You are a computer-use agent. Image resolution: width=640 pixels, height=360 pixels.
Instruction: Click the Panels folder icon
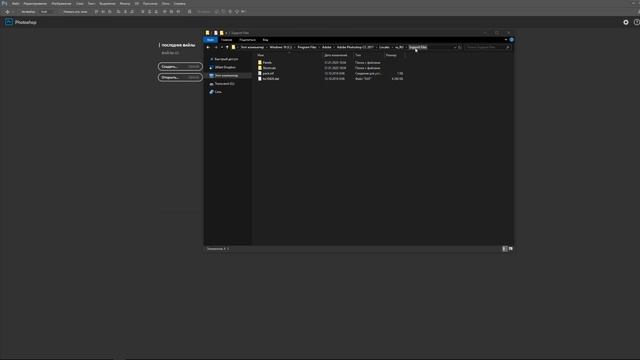[260, 62]
